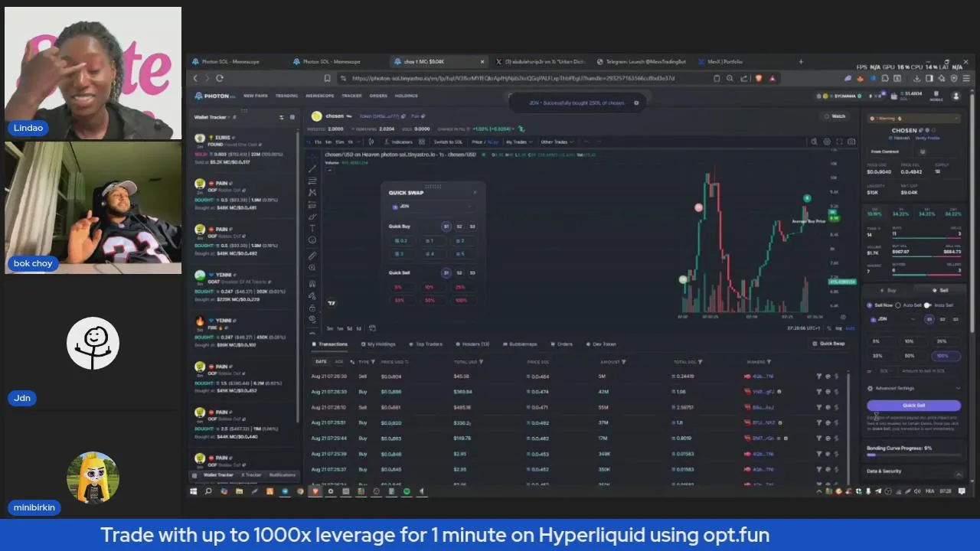Image resolution: width=980 pixels, height=551 pixels.
Task: Open the user profile avatar icon
Action: 955,96
